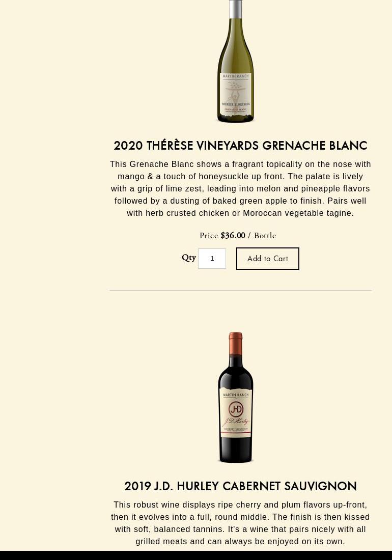Click the Martin Ranch text on the Cabernet label
392x560 pixels.
pyautogui.click(x=236, y=395)
